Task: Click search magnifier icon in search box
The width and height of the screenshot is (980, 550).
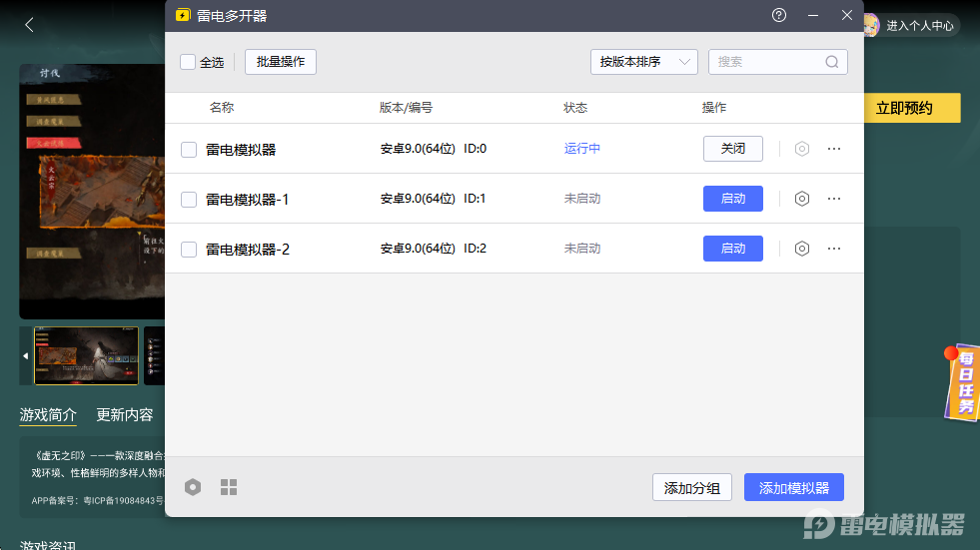Action: coord(832,62)
